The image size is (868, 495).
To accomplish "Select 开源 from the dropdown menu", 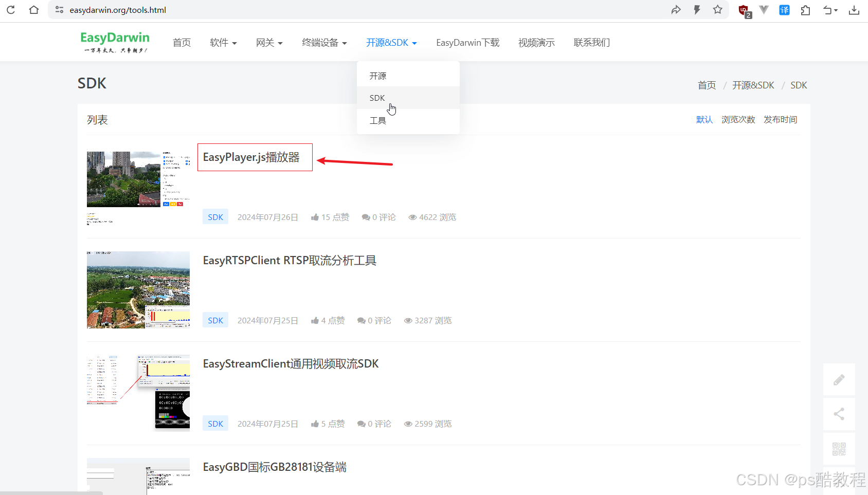I will click(x=408, y=76).
